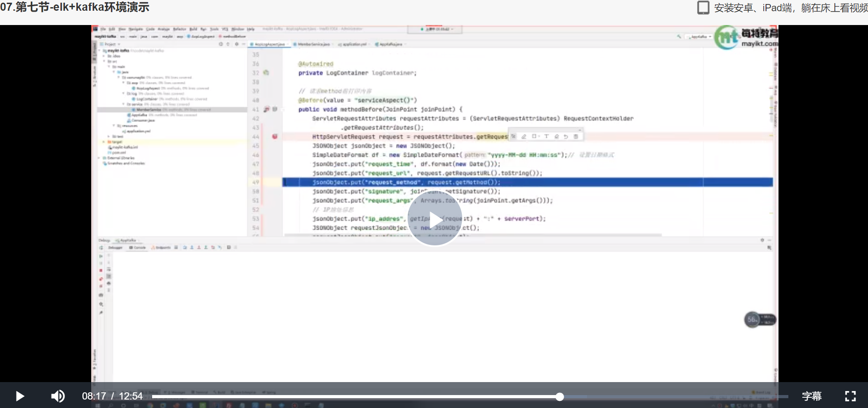The width and height of the screenshot is (868, 408).
Task: Open the Refactor menu in IDEA
Action: [x=179, y=29]
